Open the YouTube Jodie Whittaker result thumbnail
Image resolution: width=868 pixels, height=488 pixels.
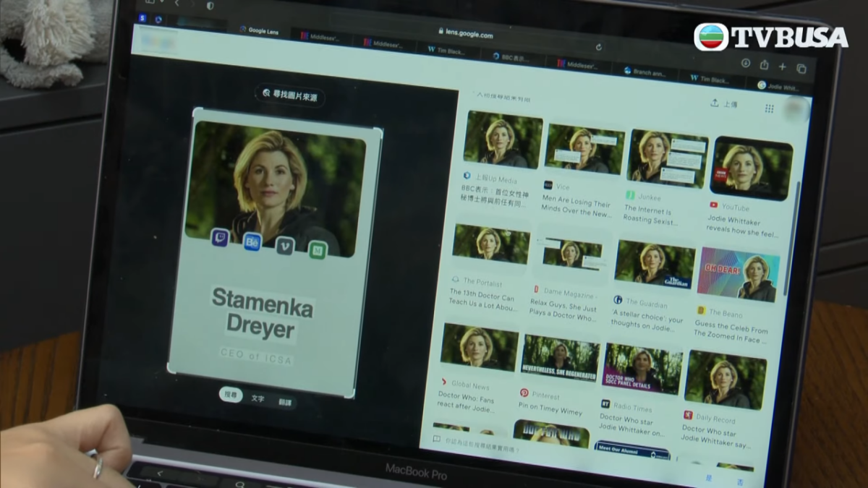tap(752, 168)
